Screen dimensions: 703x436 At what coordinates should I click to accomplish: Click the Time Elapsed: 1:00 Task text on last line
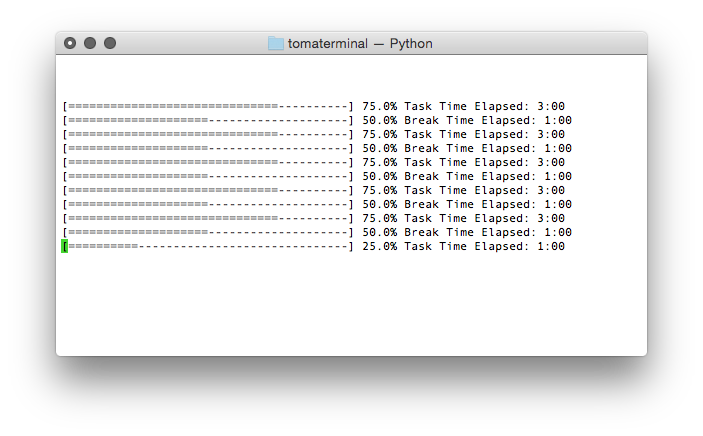coord(502,246)
